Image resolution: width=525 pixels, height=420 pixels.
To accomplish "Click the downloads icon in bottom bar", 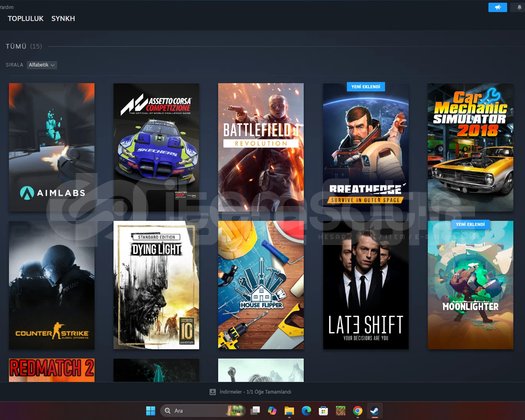I will pyautogui.click(x=212, y=392).
